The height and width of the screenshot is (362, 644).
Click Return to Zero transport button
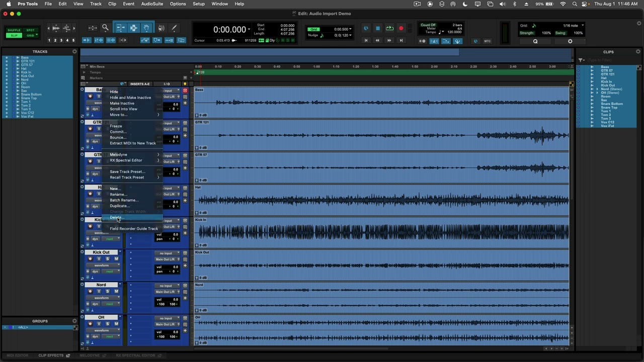pyautogui.click(x=366, y=41)
